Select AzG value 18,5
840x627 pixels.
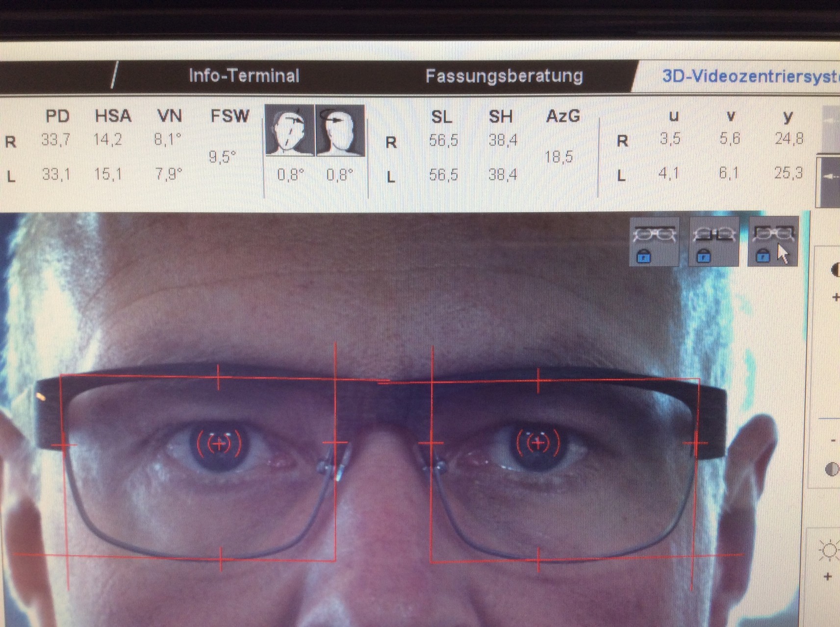[x=559, y=157]
